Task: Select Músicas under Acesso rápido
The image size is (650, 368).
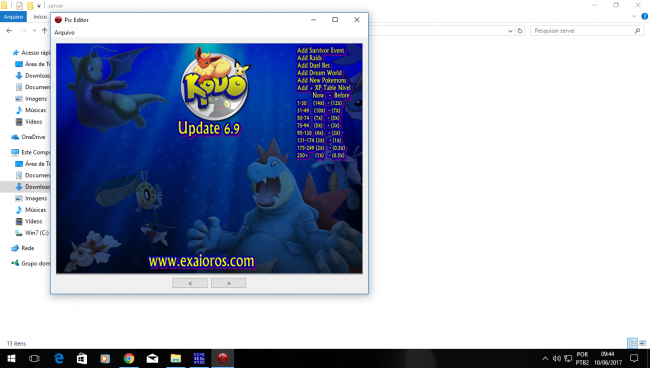Action: 31,110
